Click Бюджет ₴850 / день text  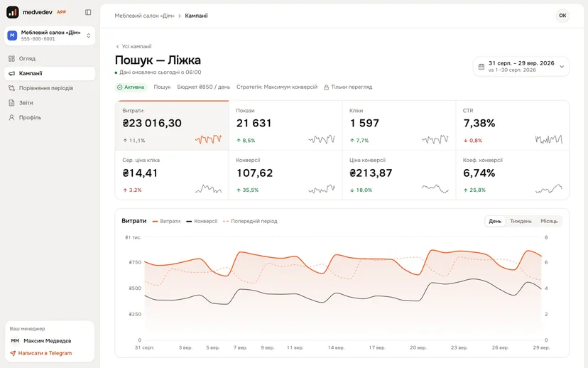pos(204,87)
